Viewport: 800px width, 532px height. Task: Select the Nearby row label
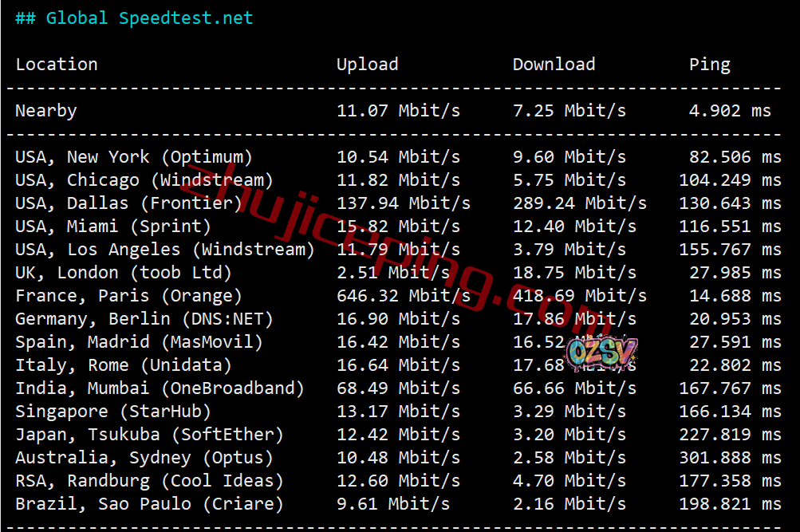click(x=46, y=111)
